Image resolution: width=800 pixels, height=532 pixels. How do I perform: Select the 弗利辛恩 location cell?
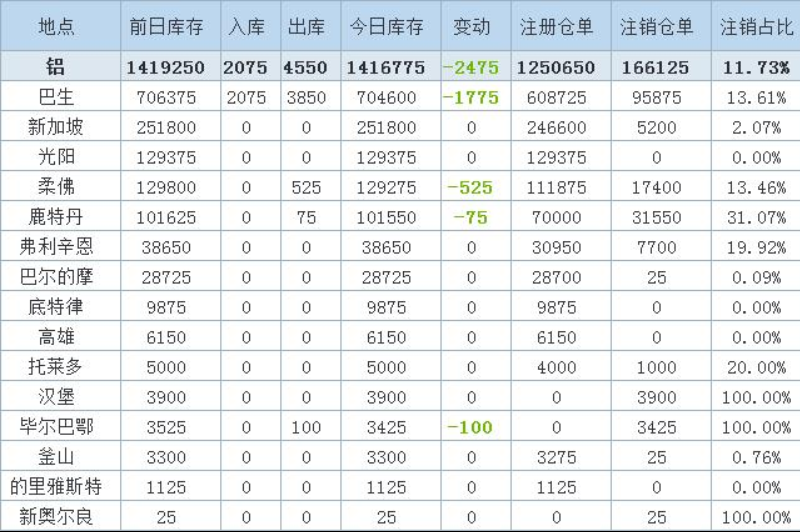57,248
